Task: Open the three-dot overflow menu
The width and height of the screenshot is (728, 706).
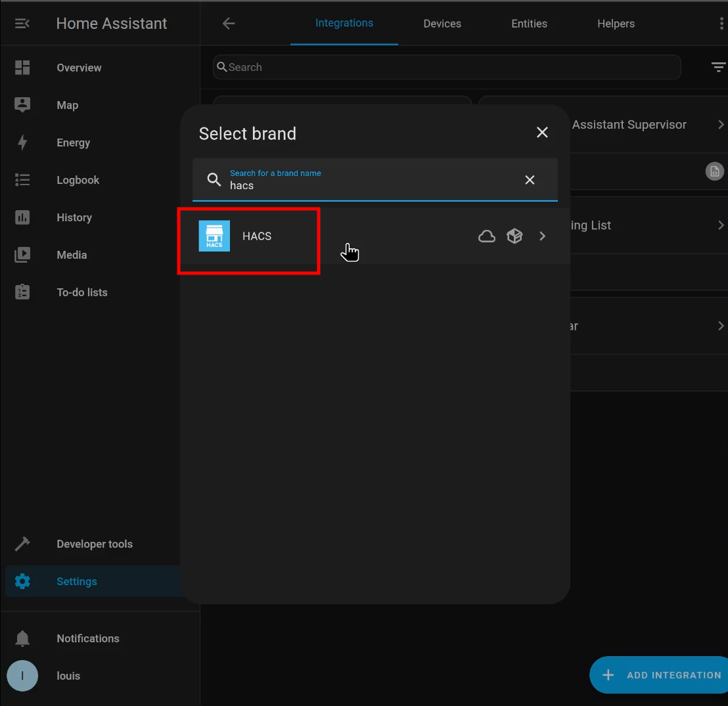Action: point(721,24)
